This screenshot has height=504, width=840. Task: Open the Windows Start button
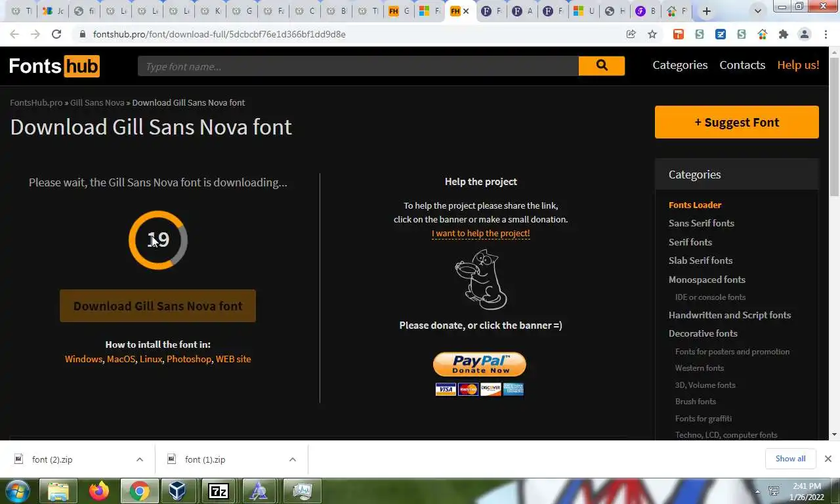(x=17, y=491)
